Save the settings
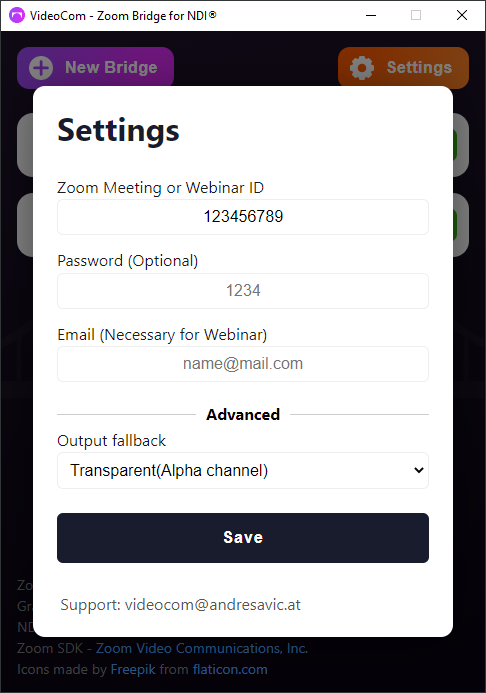The height and width of the screenshot is (693, 486). pyautogui.click(x=243, y=538)
